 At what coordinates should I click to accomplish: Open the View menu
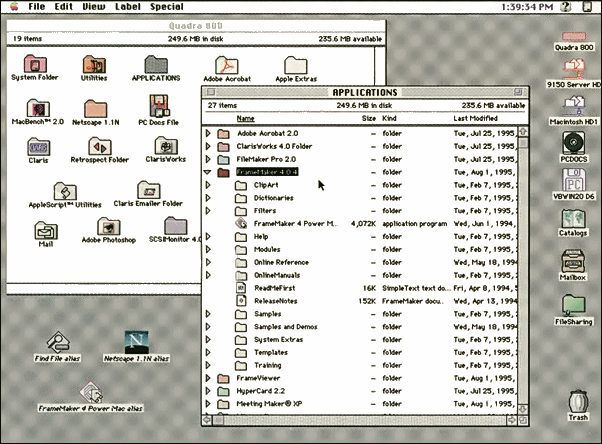[94, 7]
